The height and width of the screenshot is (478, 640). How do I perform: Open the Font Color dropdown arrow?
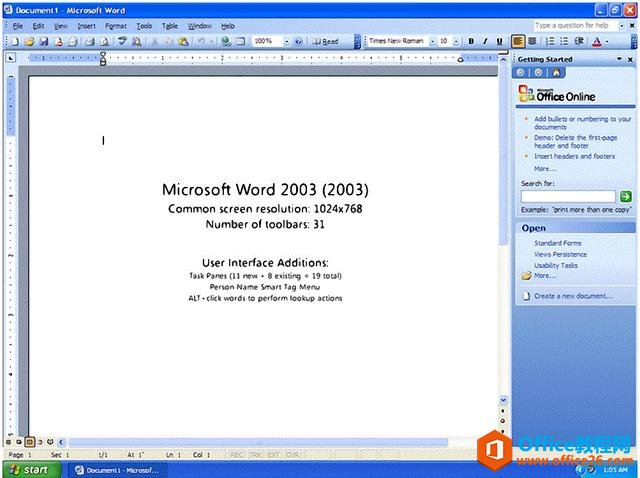click(607, 41)
